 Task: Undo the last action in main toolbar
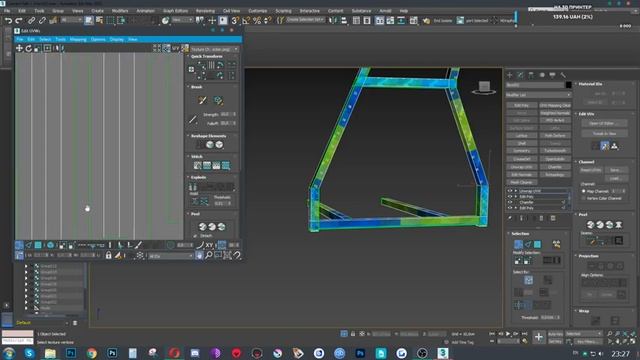8,20
